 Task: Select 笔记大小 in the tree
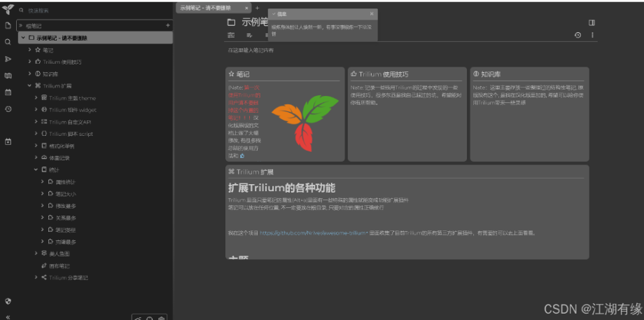tap(66, 194)
